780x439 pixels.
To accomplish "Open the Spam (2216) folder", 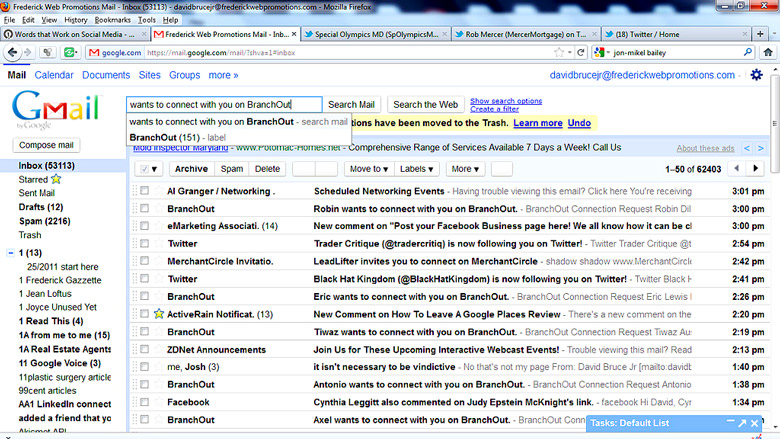I will pos(44,221).
